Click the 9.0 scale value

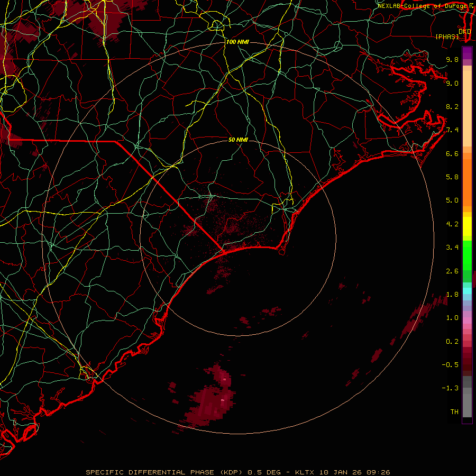pos(452,83)
